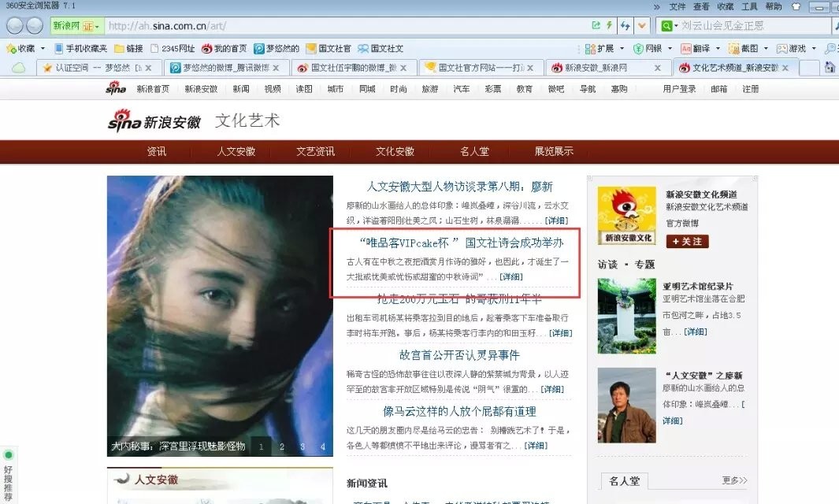Expand the 扩展 dropdown arrow
The height and width of the screenshot is (504, 839).
click(622, 49)
